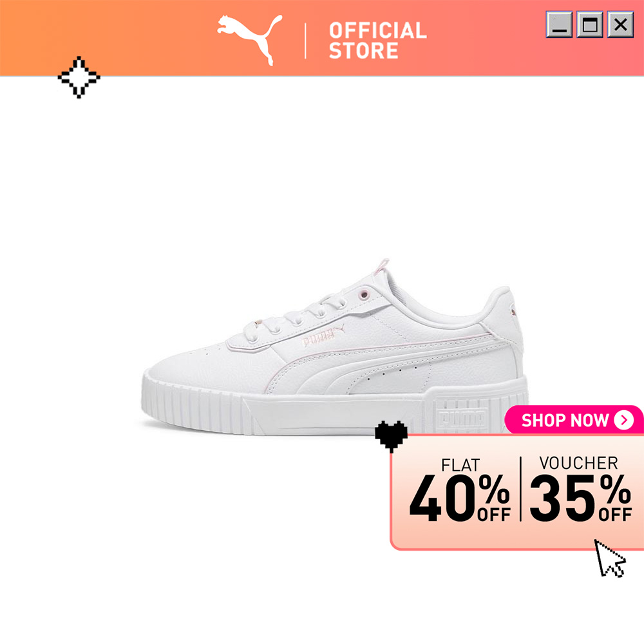Close the retro window with X

click(x=620, y=24)
